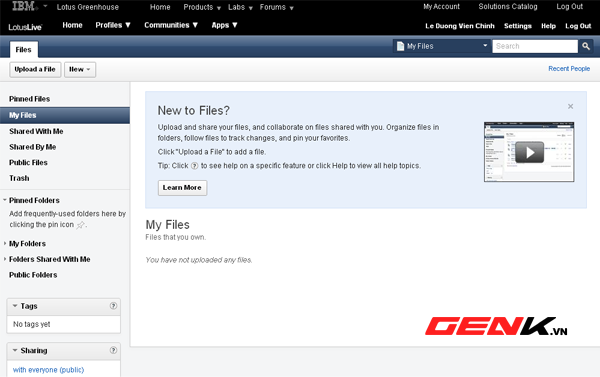Click the Upload a File button
The image size is (600, 377).
coord(35,70)
